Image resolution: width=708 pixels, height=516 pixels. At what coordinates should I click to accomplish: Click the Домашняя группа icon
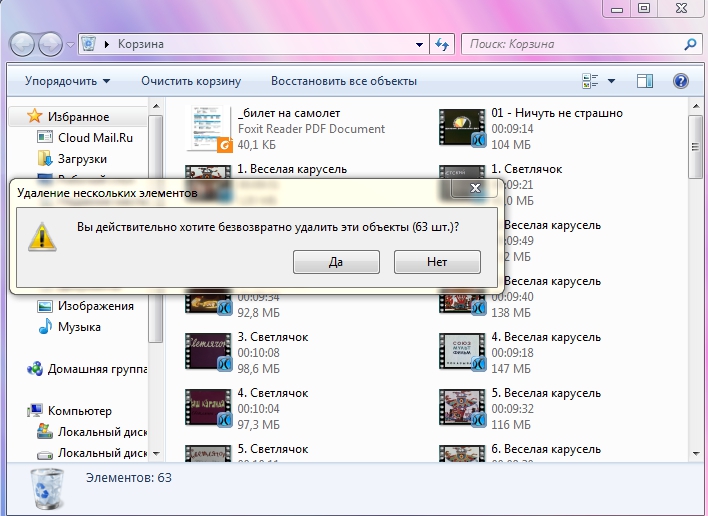click(x=35, y=368)
